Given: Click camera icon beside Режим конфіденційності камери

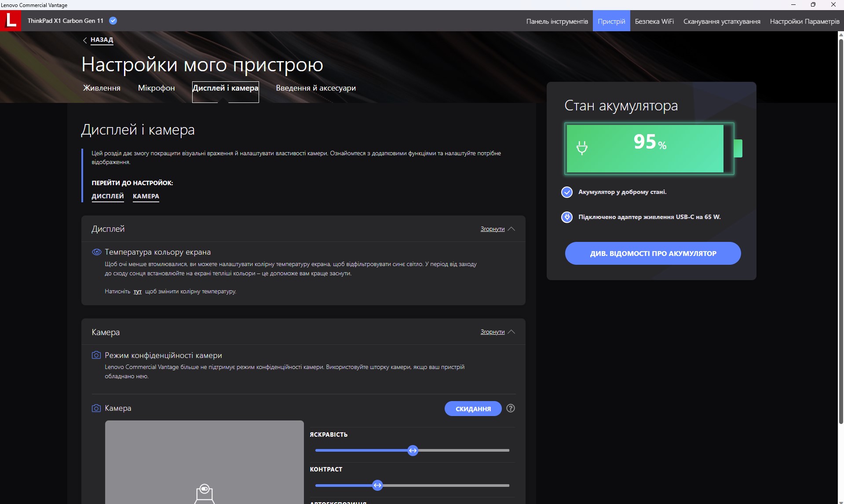Looking at the screenshot, I should click(x=96, y=355).
